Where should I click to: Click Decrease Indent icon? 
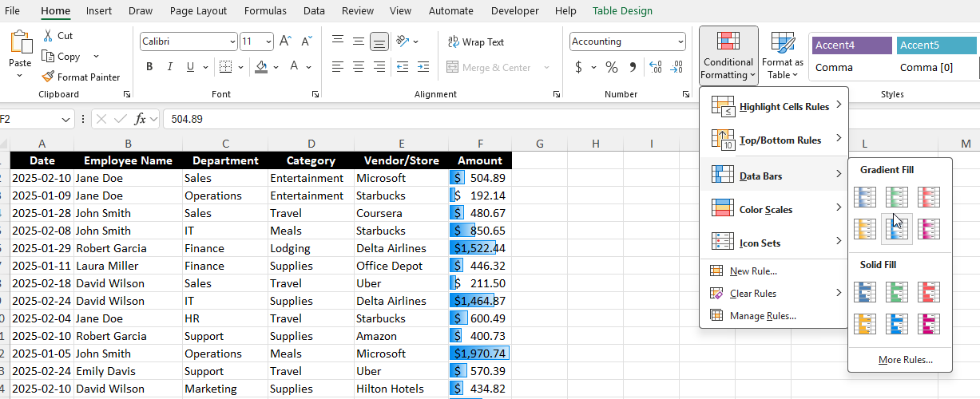(x=402, y=67)
